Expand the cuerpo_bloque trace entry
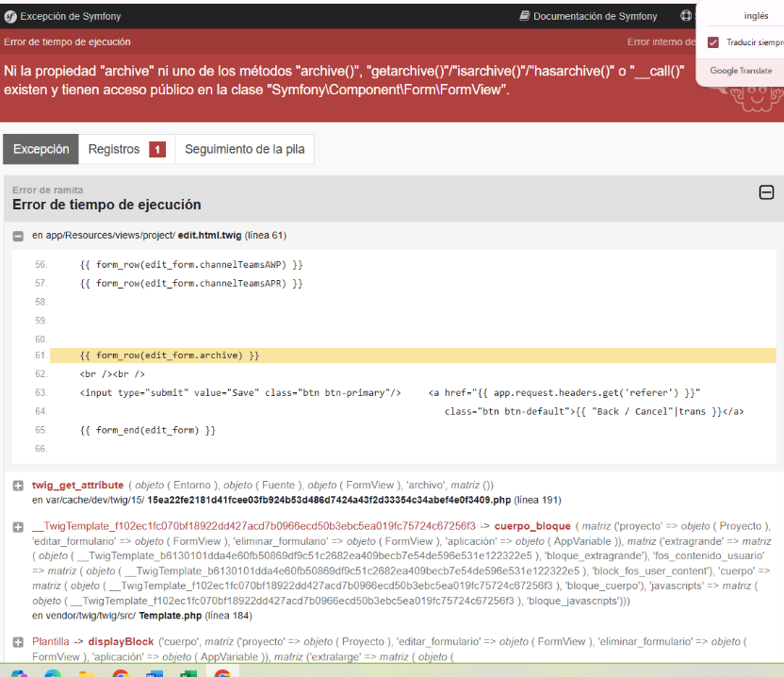This screenshot has height=677, width=784. 18,526
